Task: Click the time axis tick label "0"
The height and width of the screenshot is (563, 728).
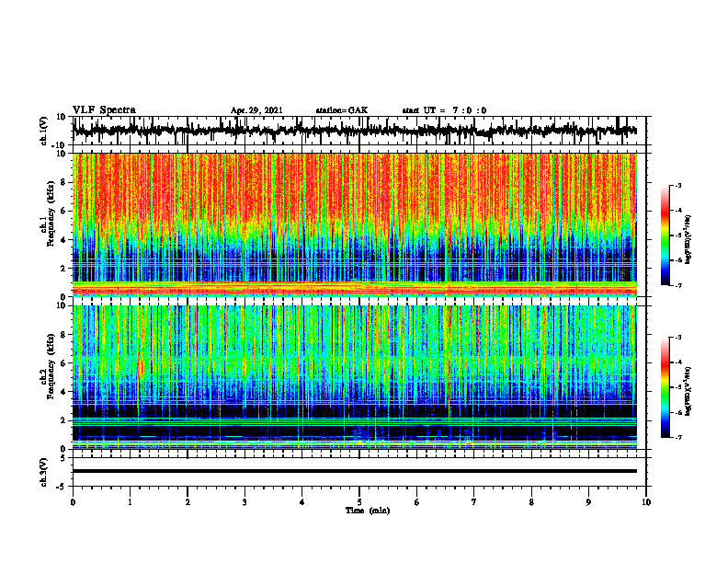Action: tap(73, 502)
